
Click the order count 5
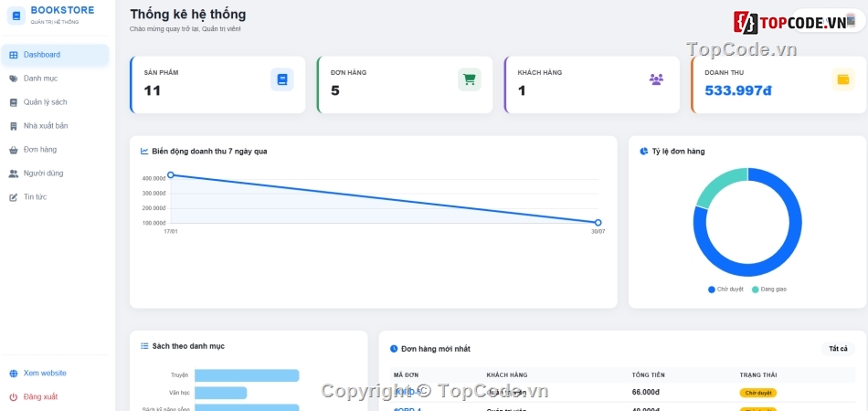point(335,90)
